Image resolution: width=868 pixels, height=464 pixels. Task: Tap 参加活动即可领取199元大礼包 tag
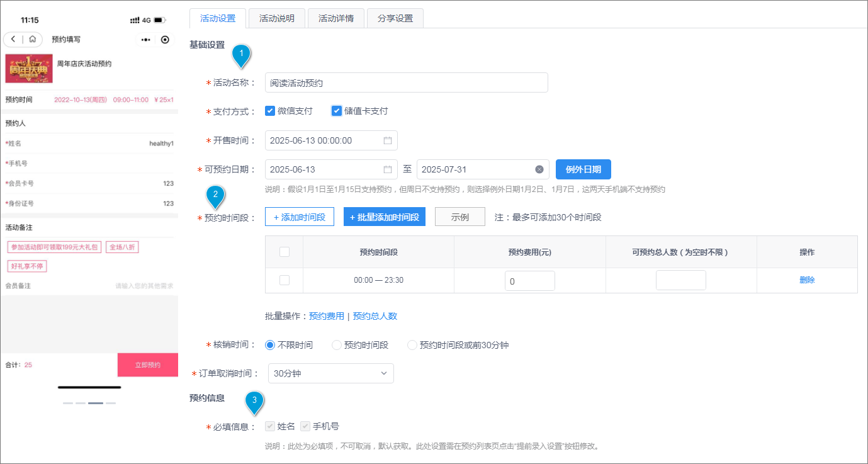click(55, 247)
